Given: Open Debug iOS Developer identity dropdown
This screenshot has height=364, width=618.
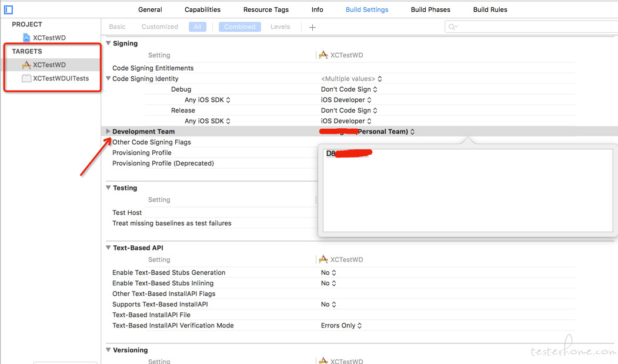Looking at the screenshot, I should click(346, 100).
